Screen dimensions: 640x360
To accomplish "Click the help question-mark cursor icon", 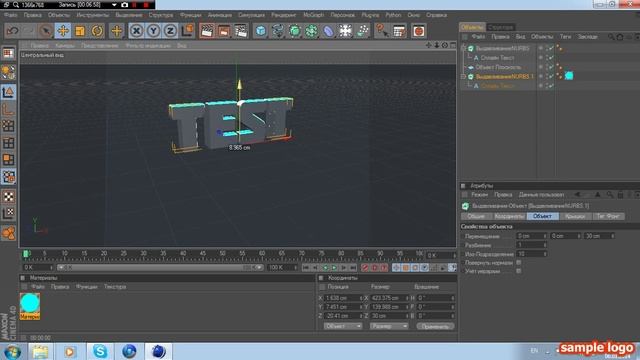I will (x=382, y=31).
